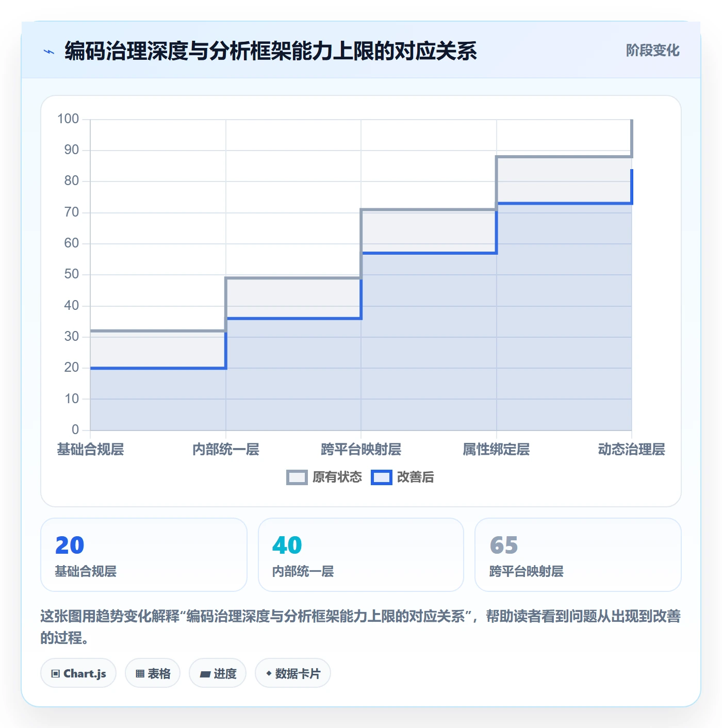Viewport: 722px width, 728px height.
Task: Open the 内部统一层 stat card showing 40
Action: [361, 555]
